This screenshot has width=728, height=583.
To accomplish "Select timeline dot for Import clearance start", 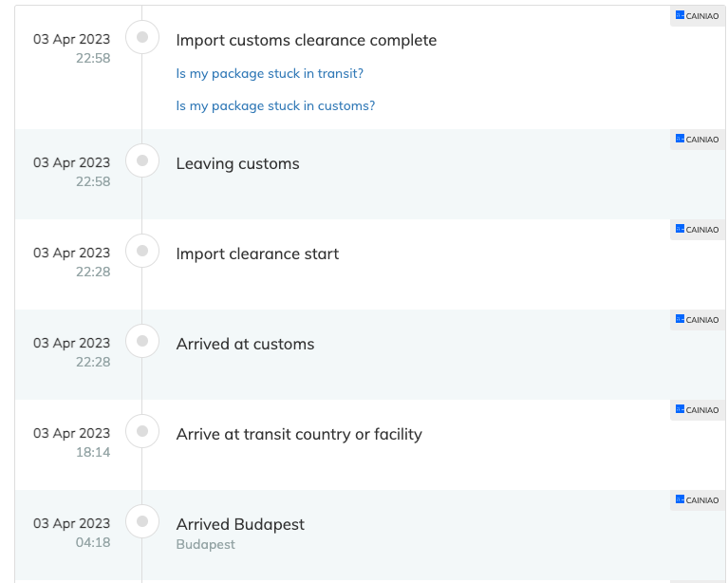I will coord(142,251).
